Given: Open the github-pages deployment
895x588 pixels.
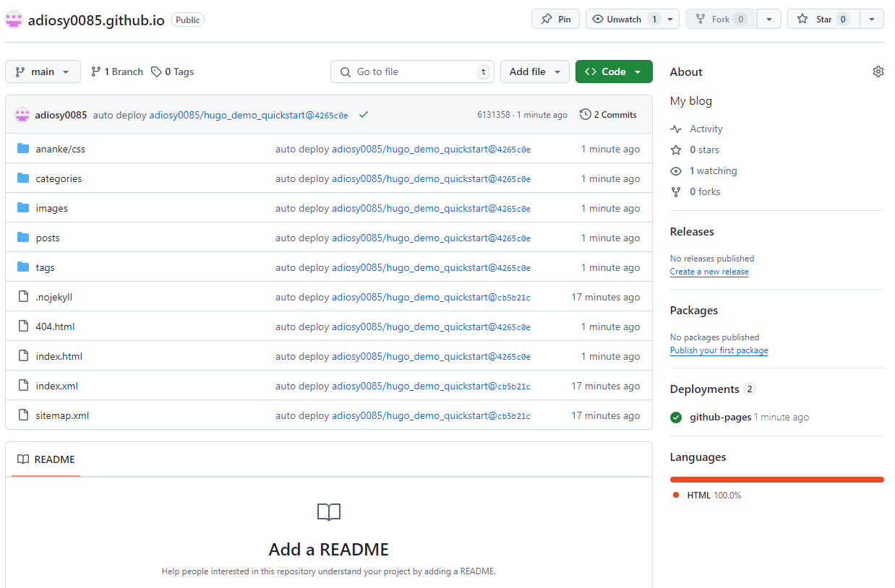Looking at the screenshot, I should pos(721,417).
